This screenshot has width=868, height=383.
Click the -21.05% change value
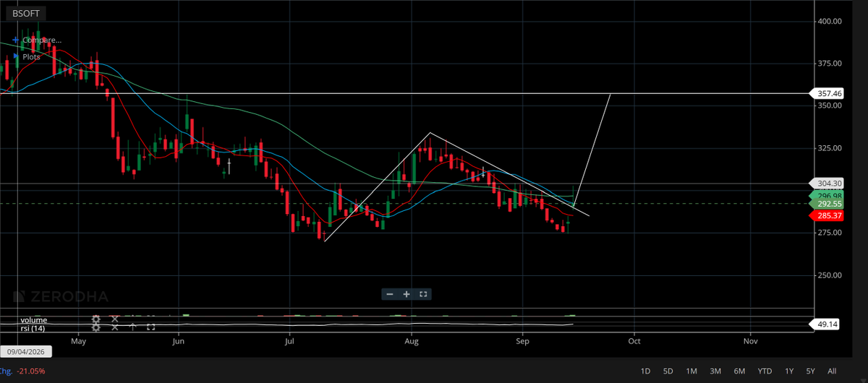click(x=30, y=371)
